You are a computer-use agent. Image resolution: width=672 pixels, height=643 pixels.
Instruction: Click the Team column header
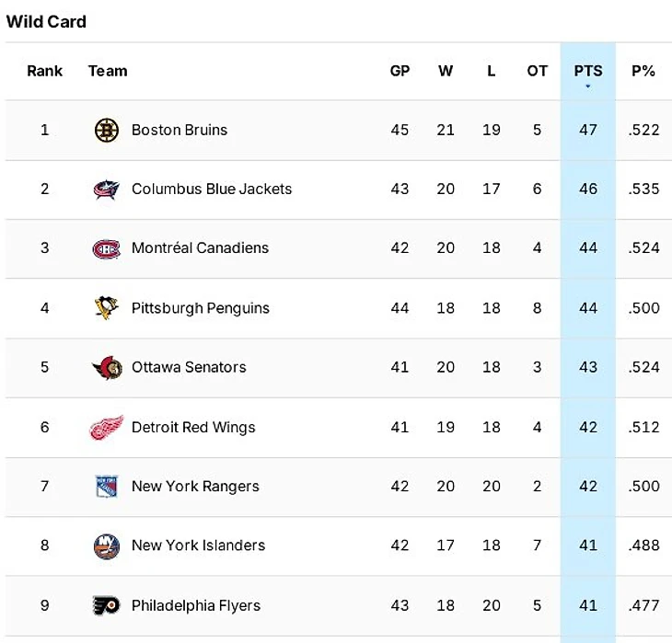pos(108,71)
